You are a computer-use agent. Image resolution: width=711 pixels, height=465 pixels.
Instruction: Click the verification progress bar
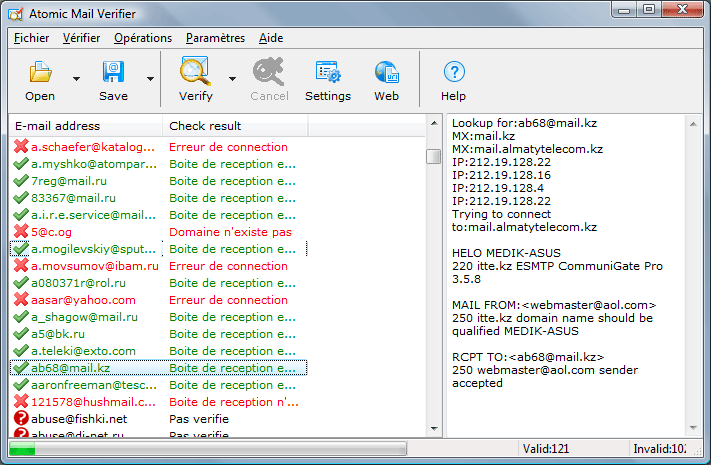click(x=208, y=449)
